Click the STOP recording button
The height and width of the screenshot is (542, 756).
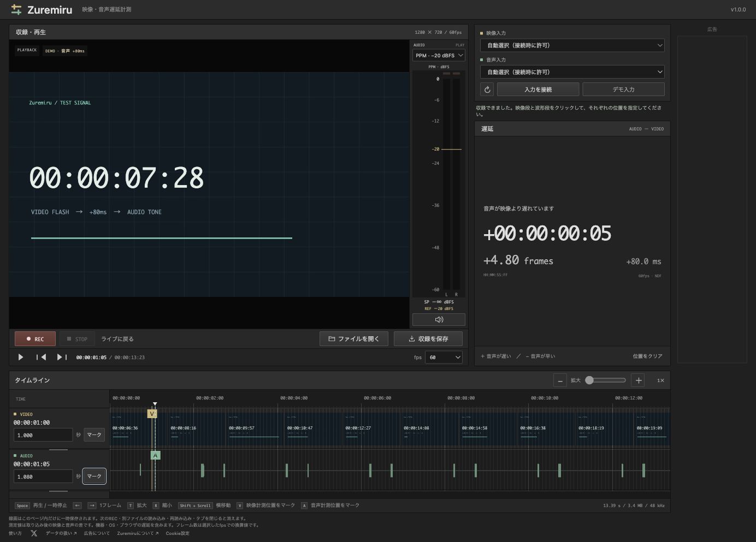(x=77, y=339)
